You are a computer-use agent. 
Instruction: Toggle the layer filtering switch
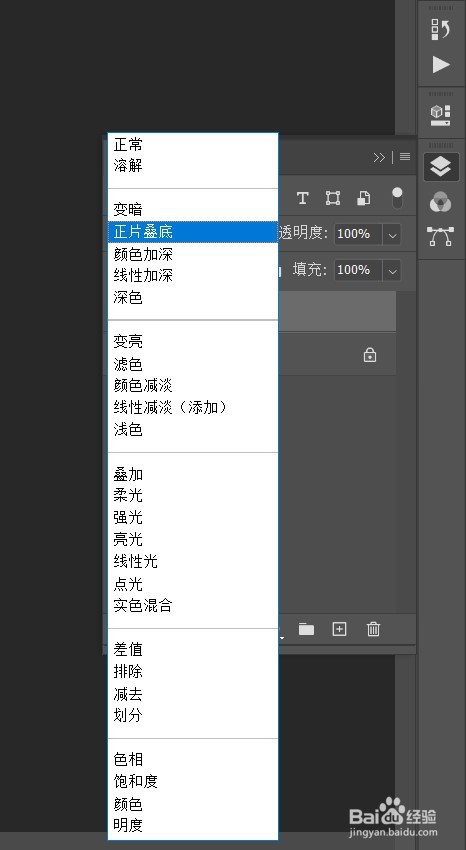point(397,198)
